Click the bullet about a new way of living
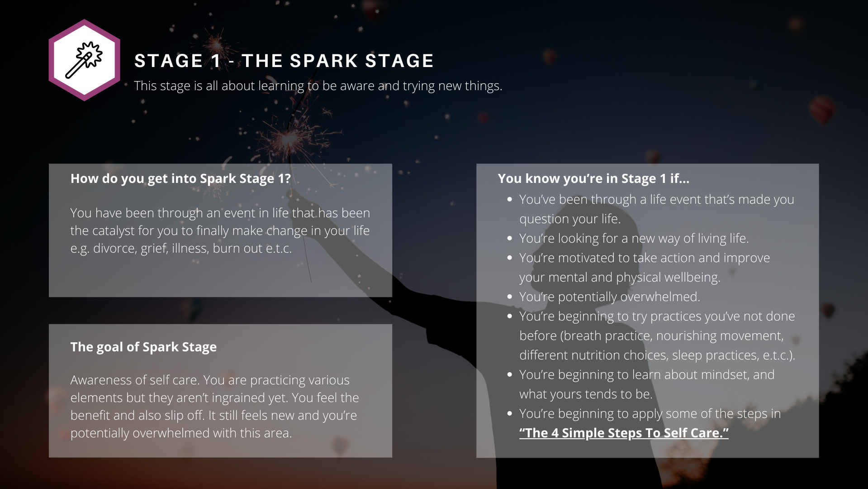The image size is (868, 489). click(x=634, y=238)
